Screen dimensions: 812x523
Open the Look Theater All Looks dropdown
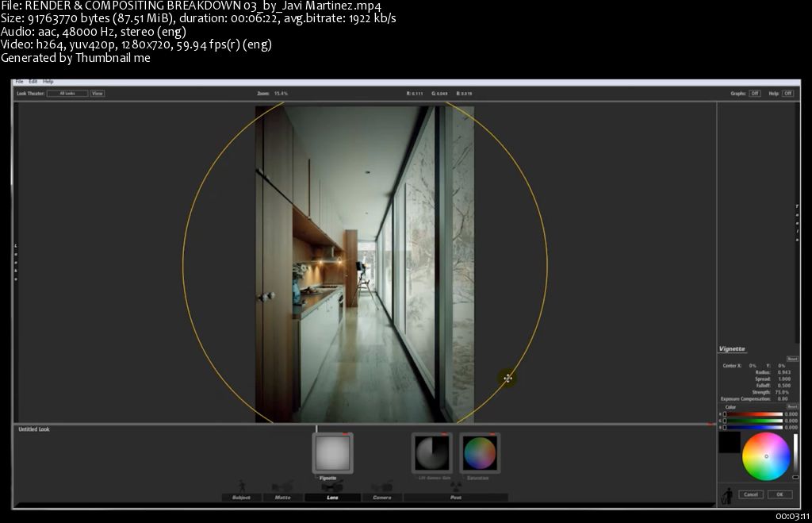click(x=67, y=94)
